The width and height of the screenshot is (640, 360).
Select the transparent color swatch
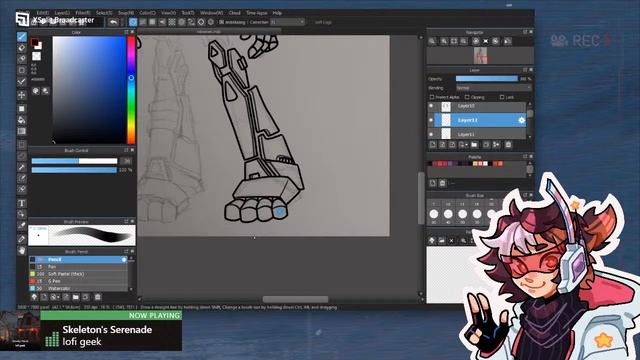coord(36,56)
